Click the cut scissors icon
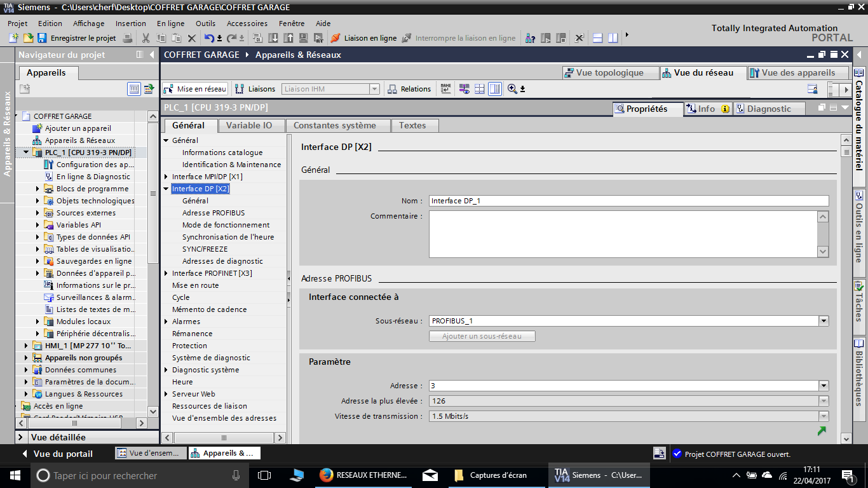Screen dimensions: 868x488 click(x=146, y=38)
